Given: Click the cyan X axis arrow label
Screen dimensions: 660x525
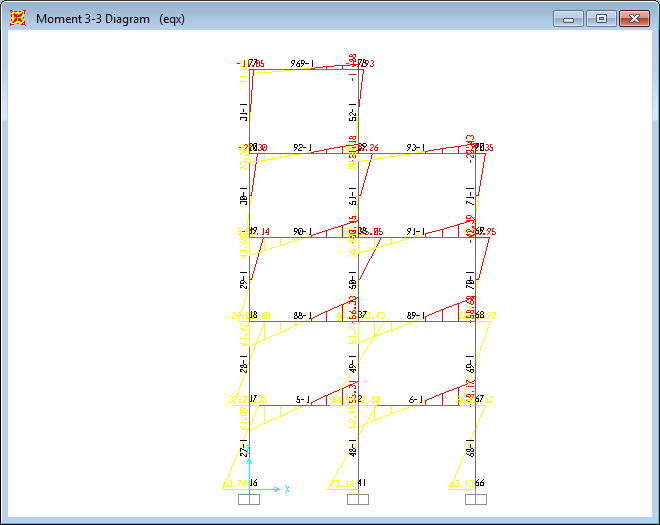Looking at the screenshot, I should pyautogui.click(x=287, y=489).
